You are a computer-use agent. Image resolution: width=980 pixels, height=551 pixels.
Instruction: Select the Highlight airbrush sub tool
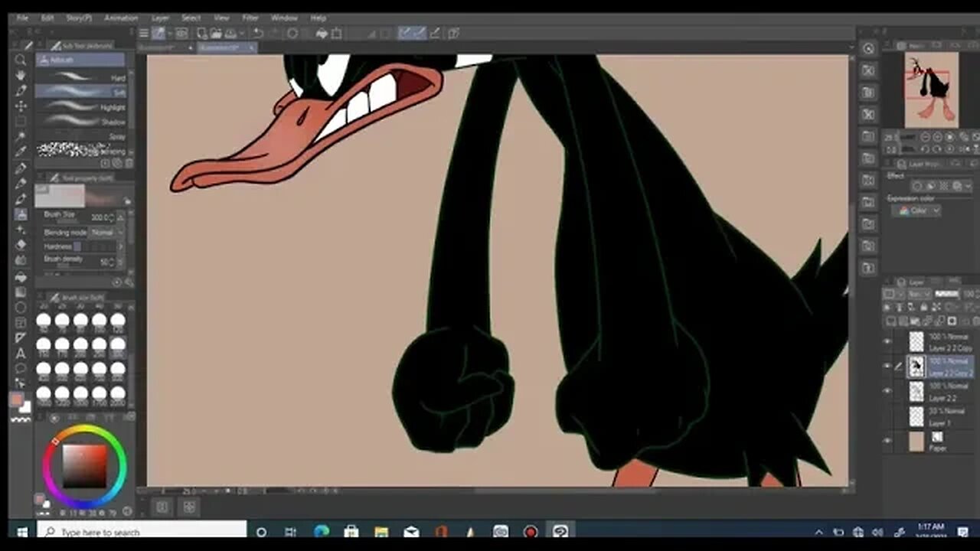tap(81, 106)
